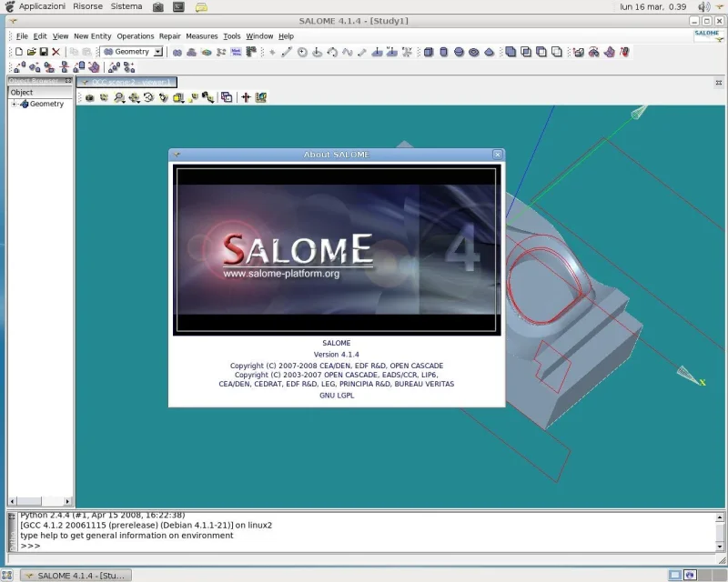
Task: Click the clock showing lun 16 mar
Action: point(652,7)
